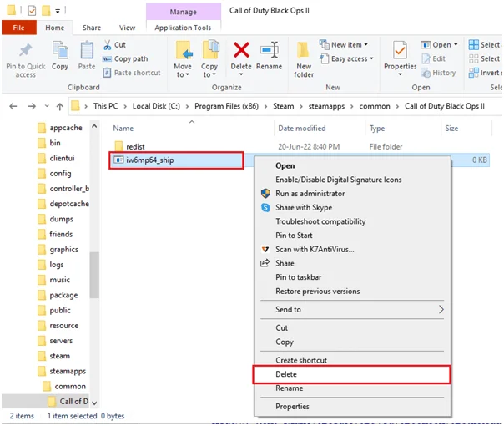Click the Run as administrator shield icon
The height and width of the screenshot is (426, 504).
[265, 194]
